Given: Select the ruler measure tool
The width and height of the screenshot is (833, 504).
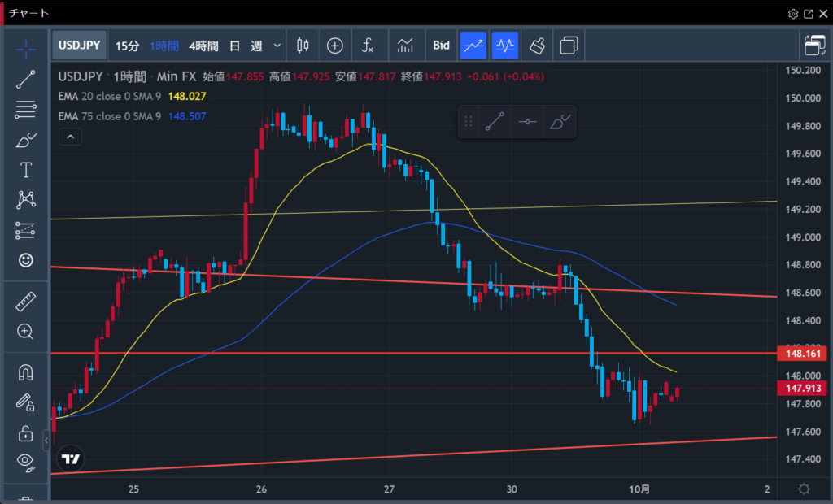Looking at the screenshot, I should point(26,302).
